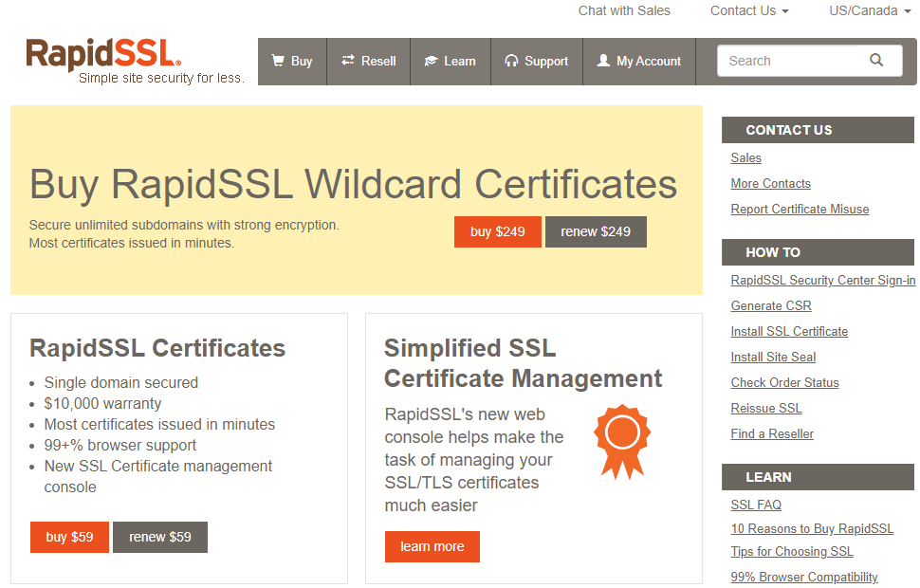Click the learn more button
The width and height of the screenshot is (920, 588).
(432, 546)
